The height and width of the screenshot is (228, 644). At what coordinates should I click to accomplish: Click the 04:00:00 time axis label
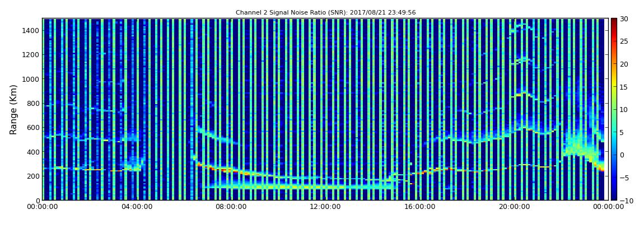[136, 207]
